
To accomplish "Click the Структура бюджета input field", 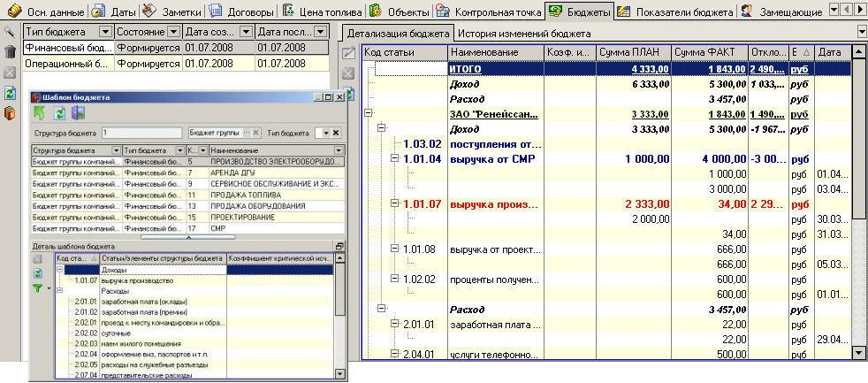I will tap(141, 133).
